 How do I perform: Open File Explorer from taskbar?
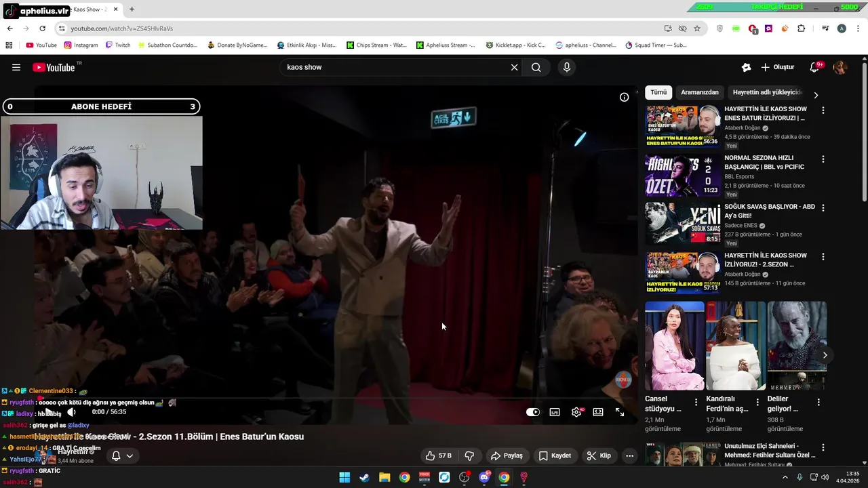pyautogui.click(x=384, y=477)
